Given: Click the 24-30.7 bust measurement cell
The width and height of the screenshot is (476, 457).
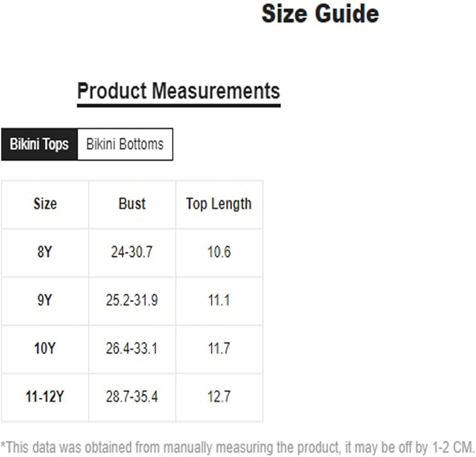Looking at the screenshot, I should pyautogui.click(x=132, y=252).
